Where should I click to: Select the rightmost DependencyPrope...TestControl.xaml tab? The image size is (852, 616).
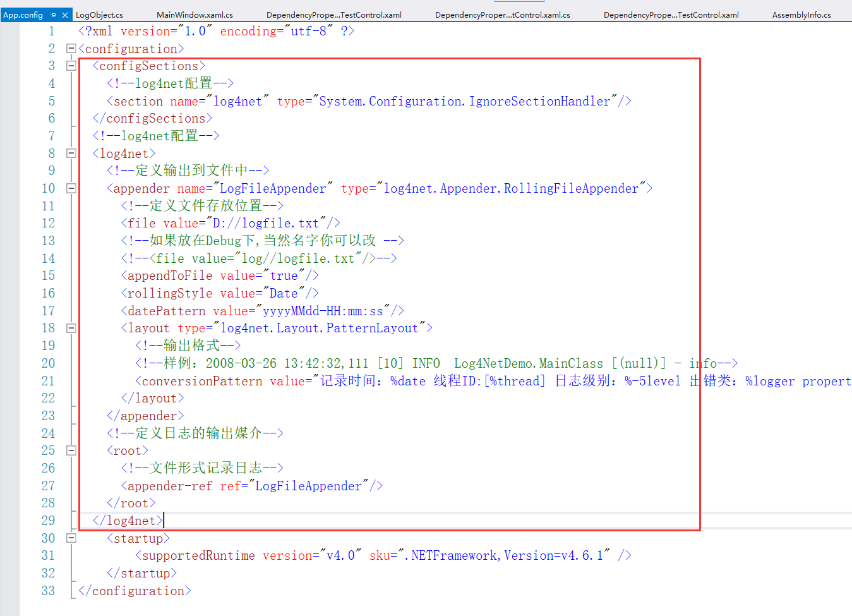(x=671, y=14)
